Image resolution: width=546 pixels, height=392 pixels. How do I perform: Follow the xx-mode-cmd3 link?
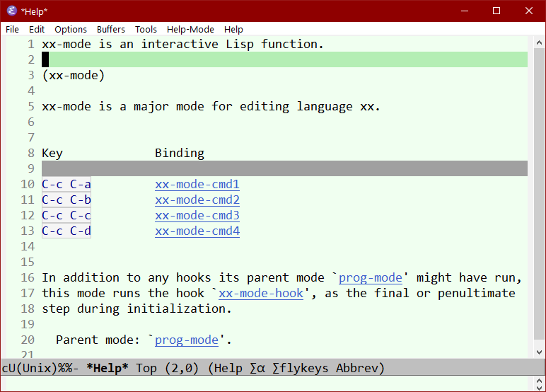click(x=197, y=215)
